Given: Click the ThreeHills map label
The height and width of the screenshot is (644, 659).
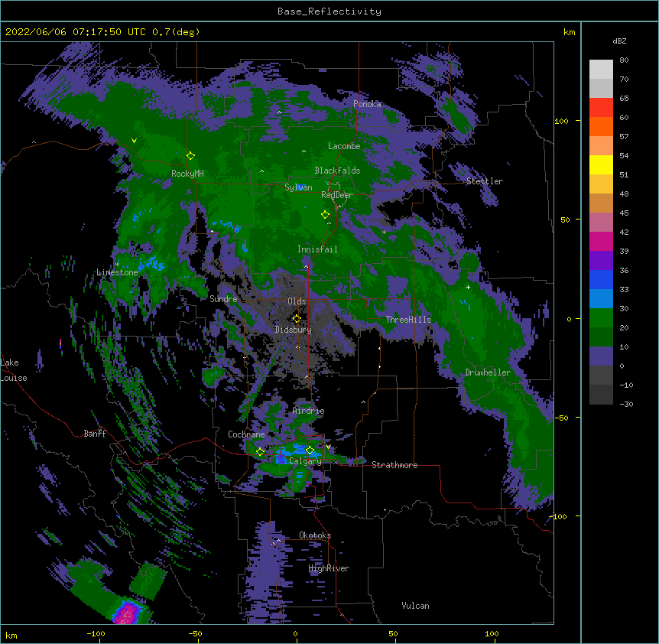Looking at the screenshot, I should point(408,320).
